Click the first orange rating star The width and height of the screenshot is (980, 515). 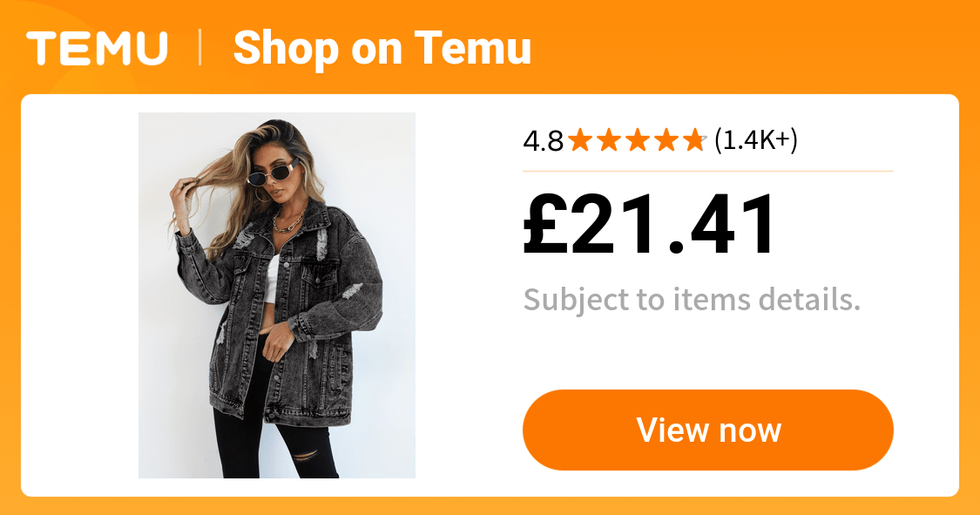tap(580, 140)
